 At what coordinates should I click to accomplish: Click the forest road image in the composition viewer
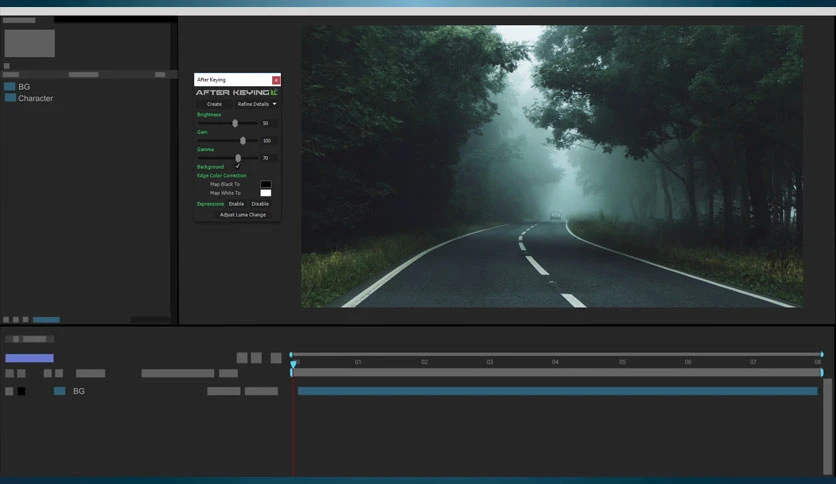(552, 166)
